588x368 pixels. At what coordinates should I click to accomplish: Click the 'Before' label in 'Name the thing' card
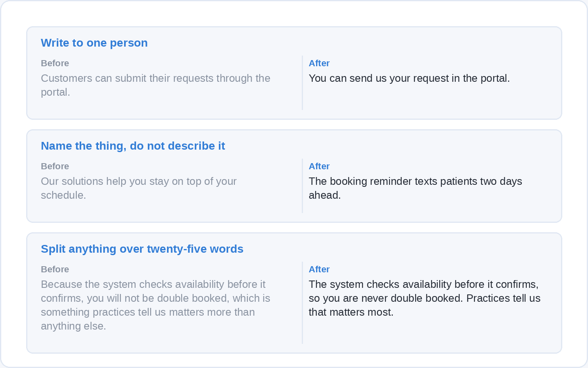[x=55, y=166]
